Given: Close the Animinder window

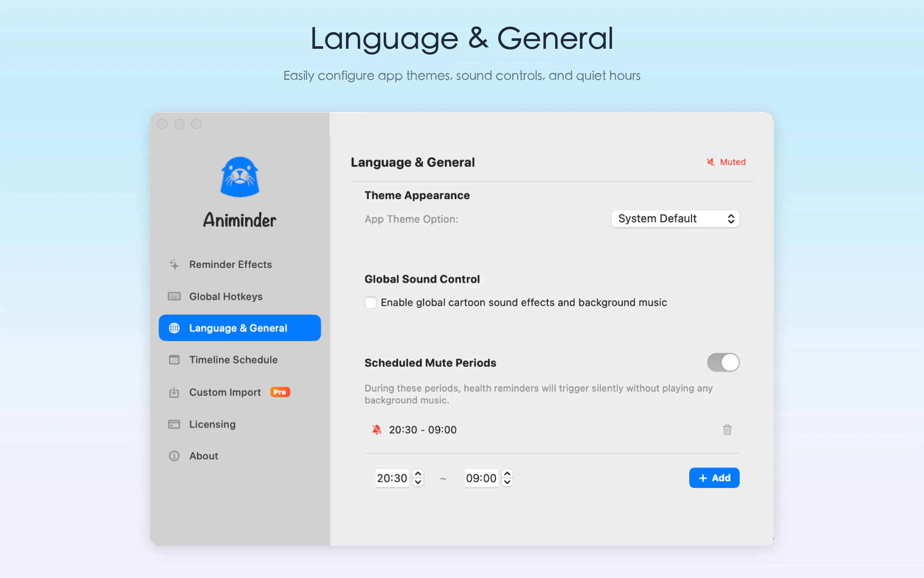Looking at the screenshot, I should [162, 124].
